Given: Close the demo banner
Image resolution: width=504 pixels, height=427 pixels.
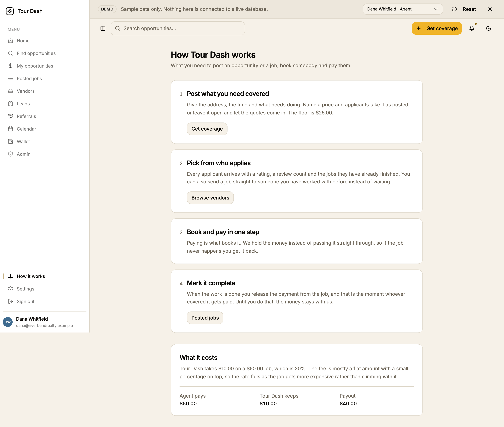Looking at the screenshot, I should pos(490,9).
